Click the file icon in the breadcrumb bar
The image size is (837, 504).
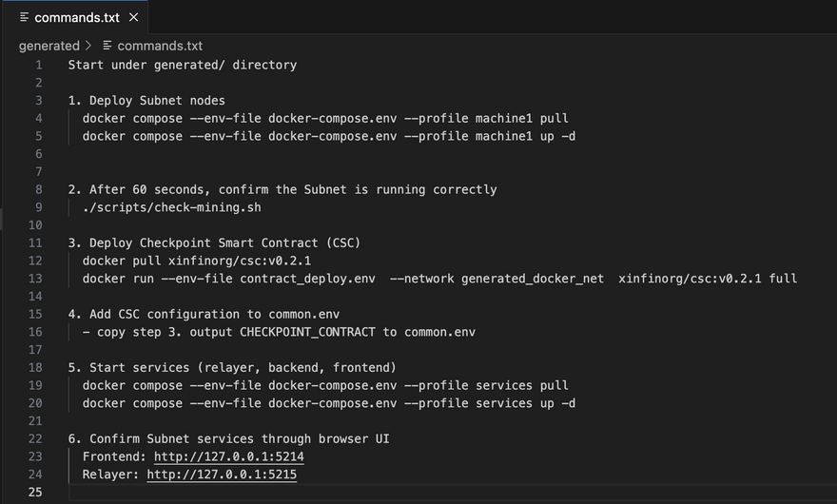107,46
